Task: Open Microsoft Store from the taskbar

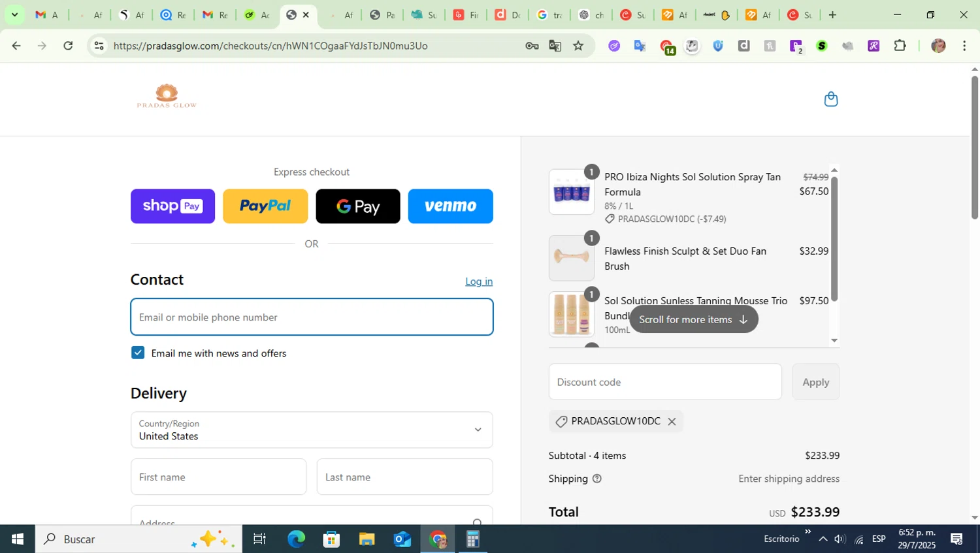Action: tap(331, 539)
